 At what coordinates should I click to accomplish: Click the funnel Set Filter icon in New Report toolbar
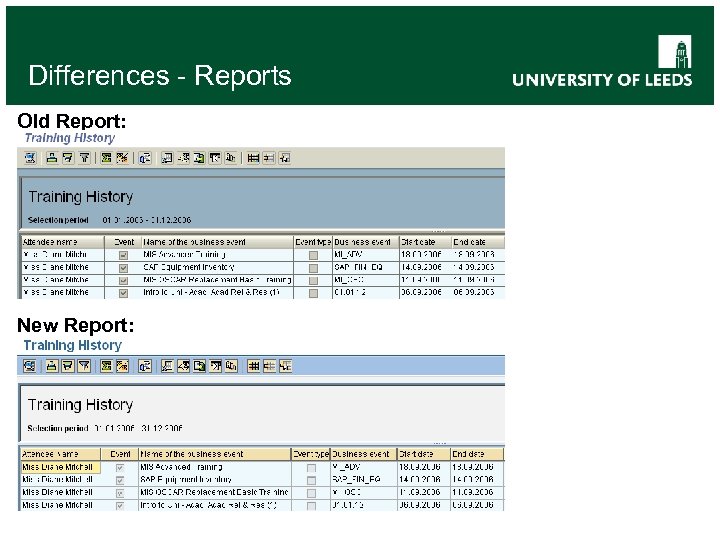[x=84, y=366]
